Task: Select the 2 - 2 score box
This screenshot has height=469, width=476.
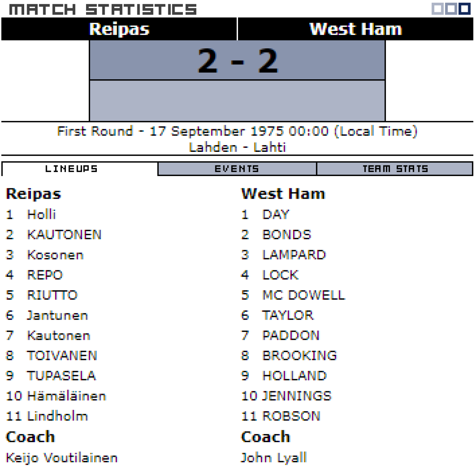Action: point(237,61)
